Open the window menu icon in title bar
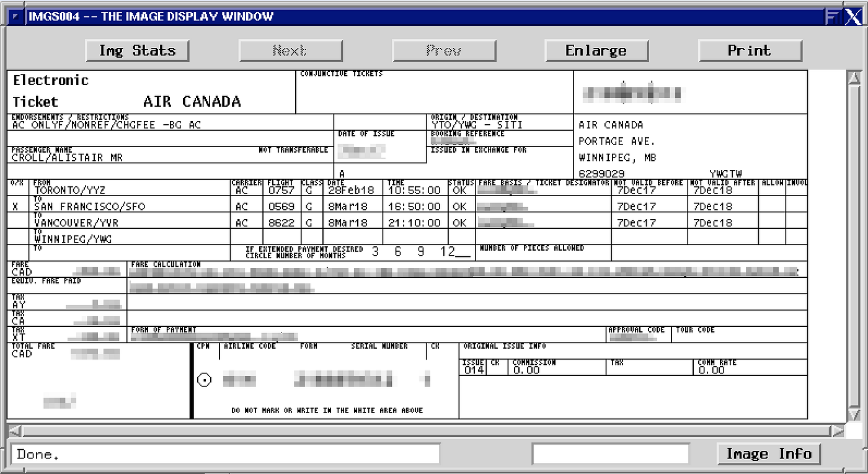 click(16, 17)
